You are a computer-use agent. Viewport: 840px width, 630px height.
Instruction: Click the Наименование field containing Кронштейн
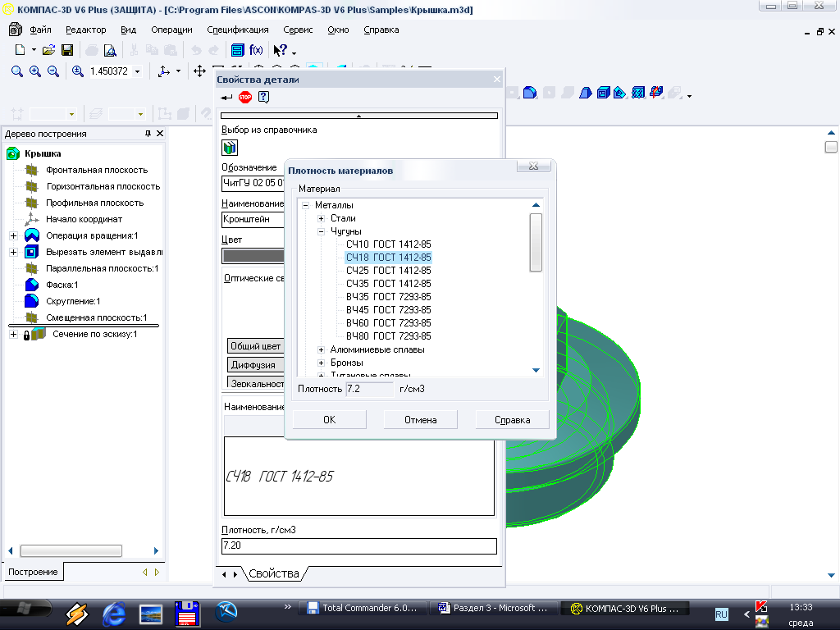[x=253, y=219]
